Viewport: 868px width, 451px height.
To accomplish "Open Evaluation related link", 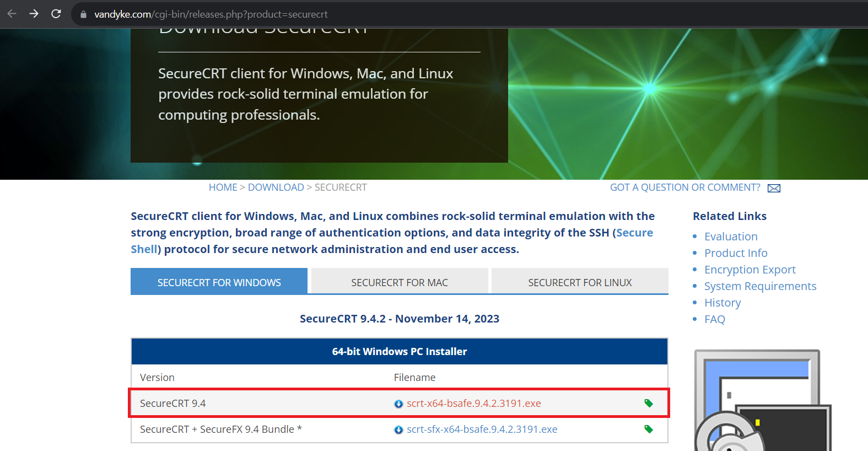I will [x=731, y=237].
